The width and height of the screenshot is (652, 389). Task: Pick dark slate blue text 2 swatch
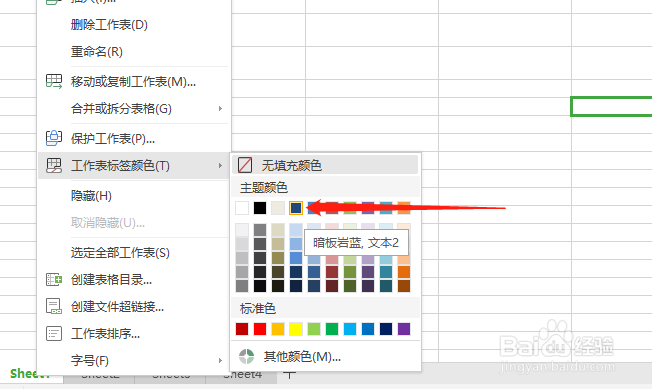[x=296, y=208]
